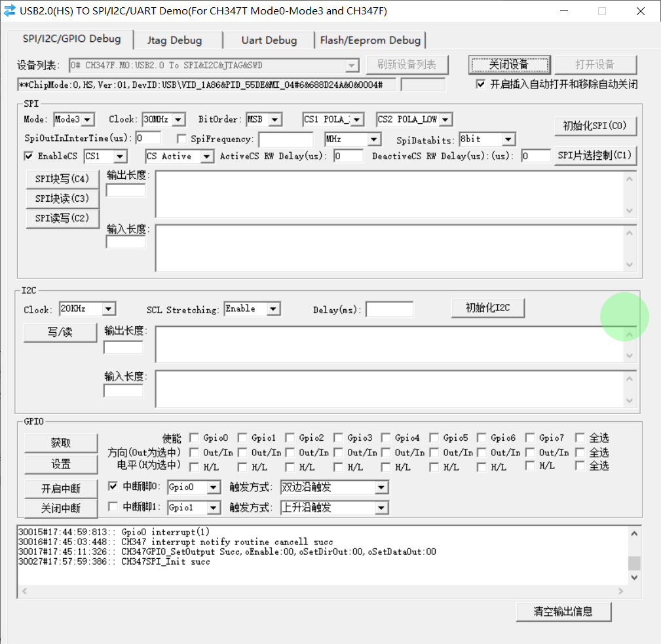The height and width of the screenshot is (644, 661).
Task: Switch to the Jtag Debug tab
Action: pos(174,41)
